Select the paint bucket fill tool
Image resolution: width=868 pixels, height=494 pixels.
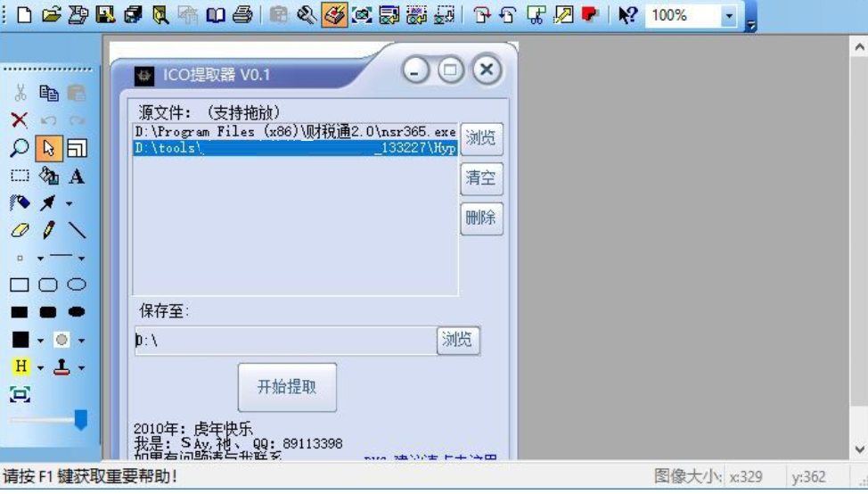point(49,176)
